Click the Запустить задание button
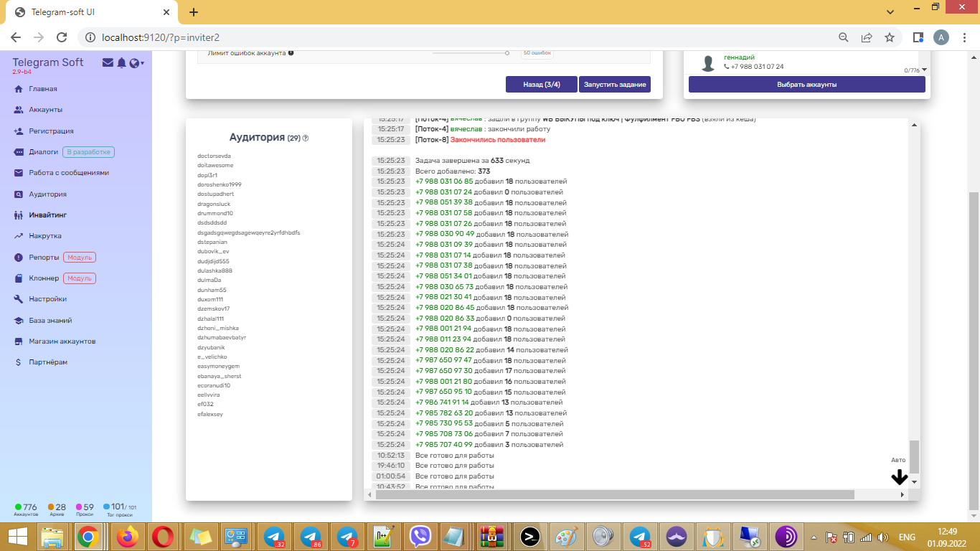 point(615,85)
